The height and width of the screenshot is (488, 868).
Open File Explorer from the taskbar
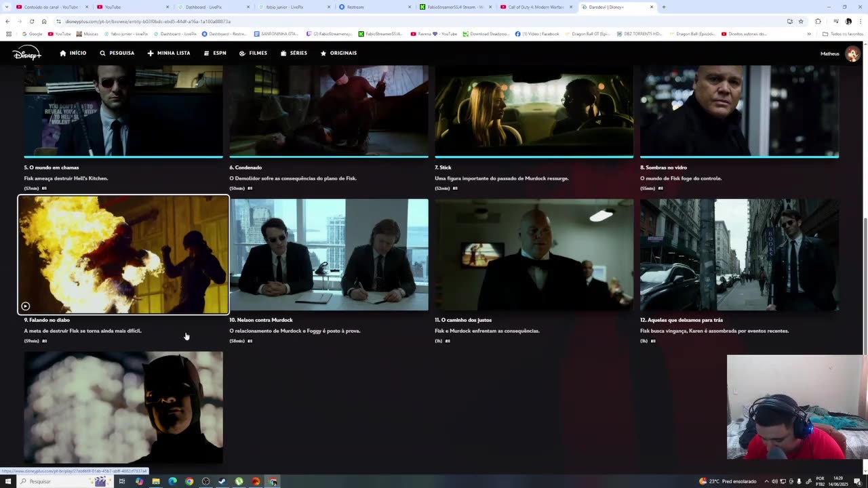(x=156, y=481)
